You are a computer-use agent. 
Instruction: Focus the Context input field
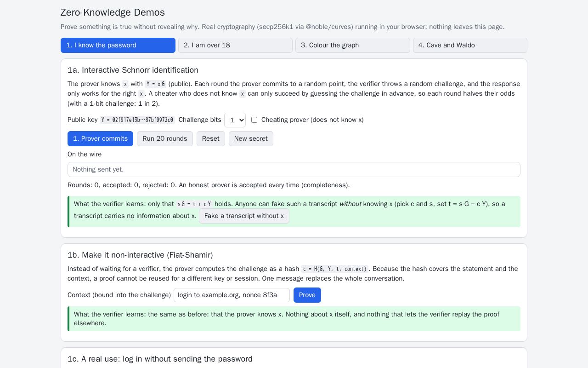232,295
